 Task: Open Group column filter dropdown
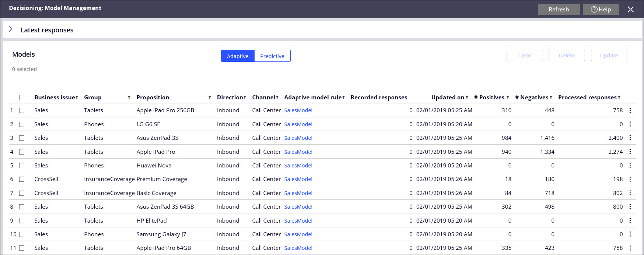click(129, 97)
